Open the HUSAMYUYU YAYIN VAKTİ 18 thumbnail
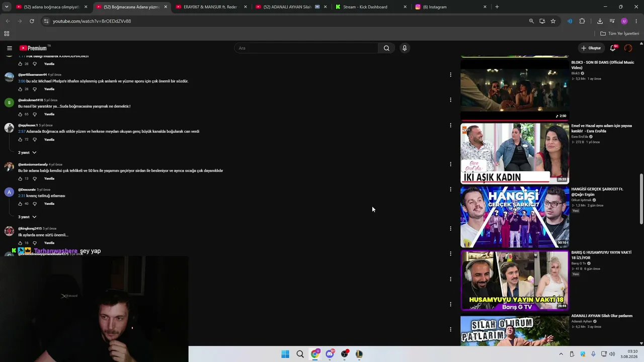This screenshot has height=362, width=644. [x=515, y=280]
